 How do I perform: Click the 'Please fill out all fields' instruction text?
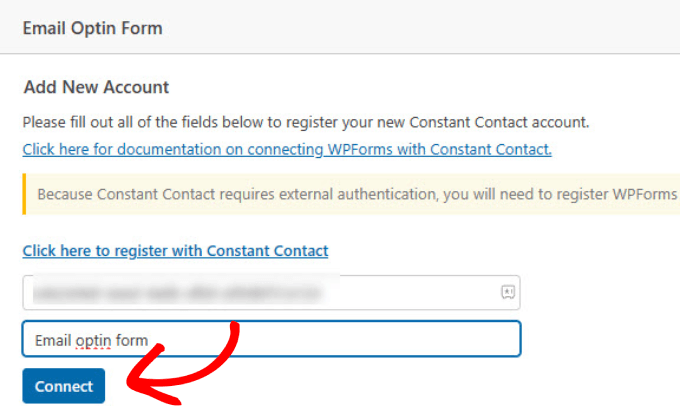click(306, 124)
